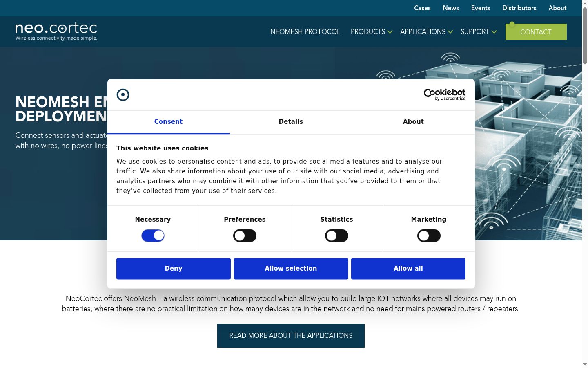Visit the Events page

tap(481, 8)
